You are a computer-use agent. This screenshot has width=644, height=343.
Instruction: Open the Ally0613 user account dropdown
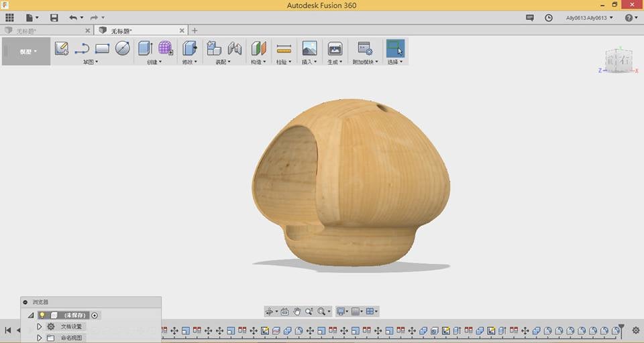tap(590, 17)
